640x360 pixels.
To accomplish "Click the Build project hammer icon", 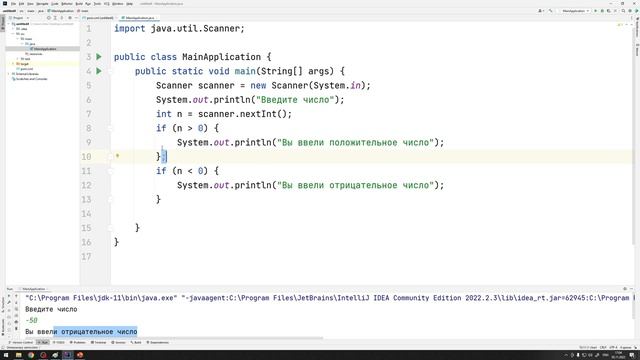I will pos(550,11).
